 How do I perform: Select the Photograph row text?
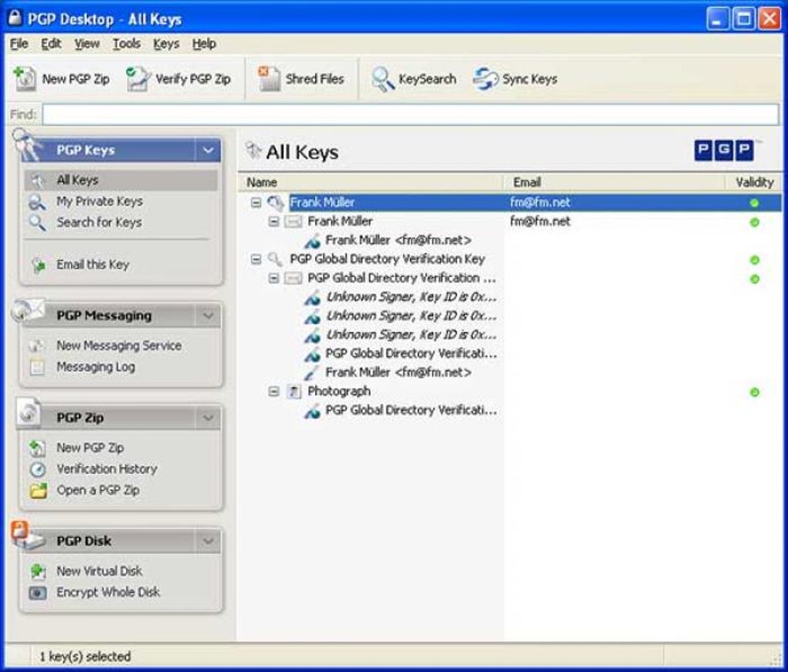pyautogui.click(x=338, y=391)
